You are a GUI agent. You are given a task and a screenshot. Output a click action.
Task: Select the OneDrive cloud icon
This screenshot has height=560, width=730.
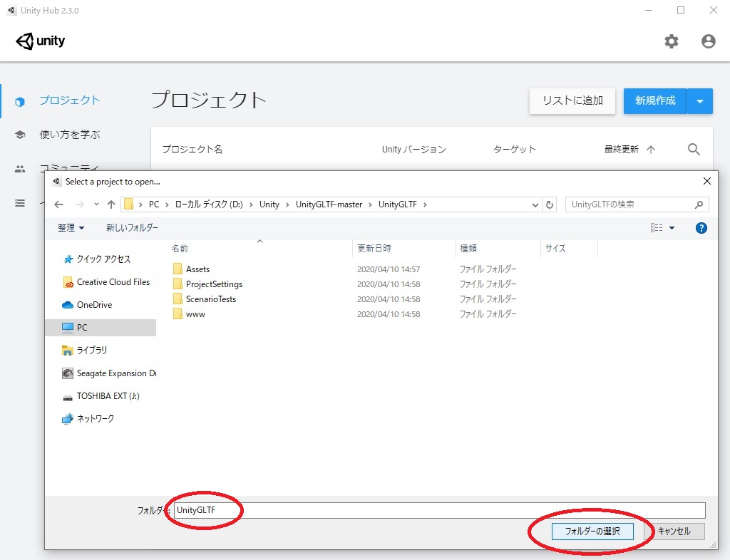[68, 305]
